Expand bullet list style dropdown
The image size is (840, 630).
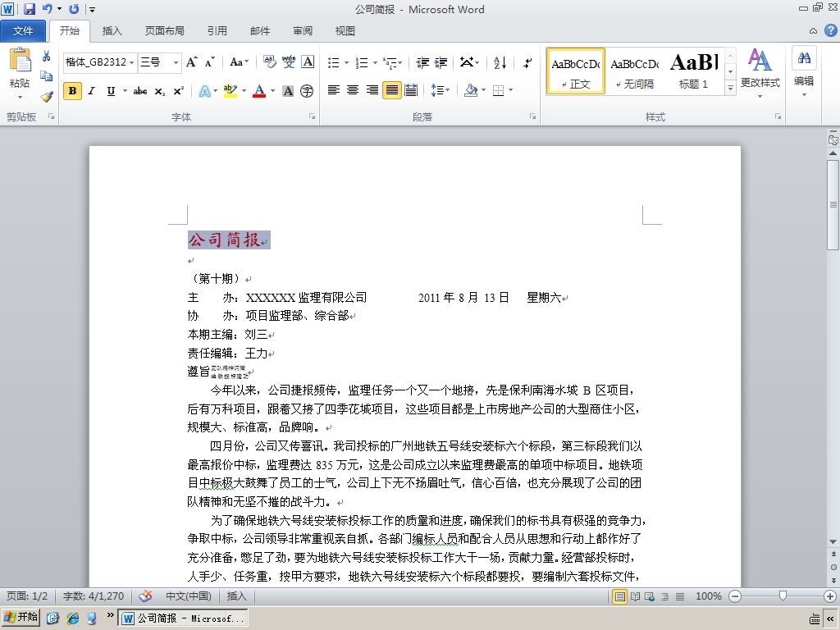point(347,63)
